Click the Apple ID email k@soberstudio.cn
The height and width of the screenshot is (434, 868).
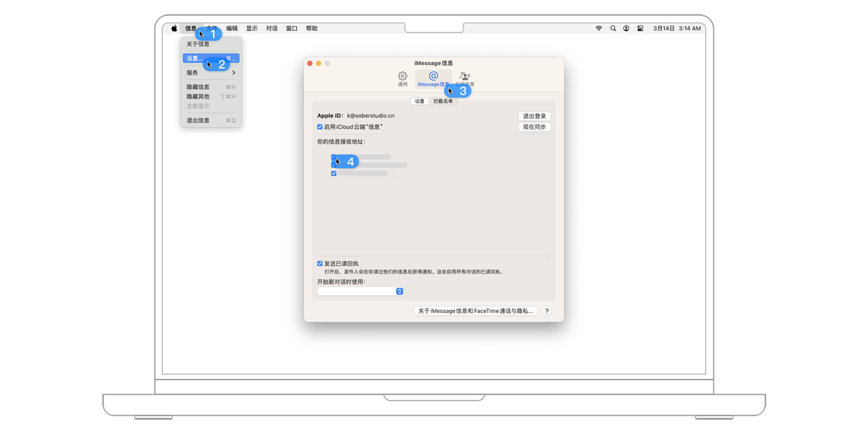tap(371, 115)
